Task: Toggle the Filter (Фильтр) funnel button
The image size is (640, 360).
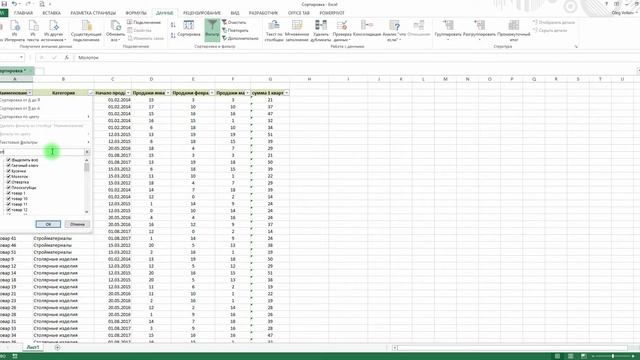Action: pyautogui.click(x=212, y=29)
